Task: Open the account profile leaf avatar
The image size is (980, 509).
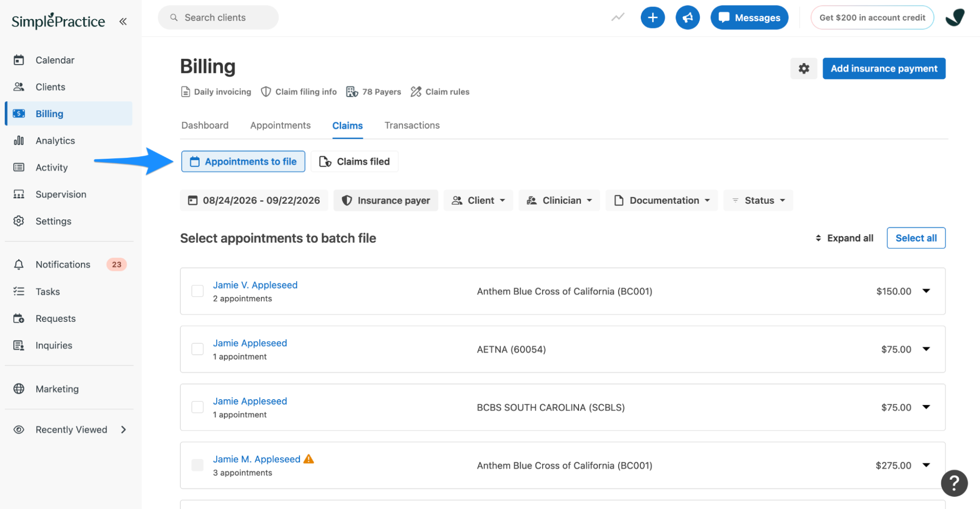Action: coord(955,18)
